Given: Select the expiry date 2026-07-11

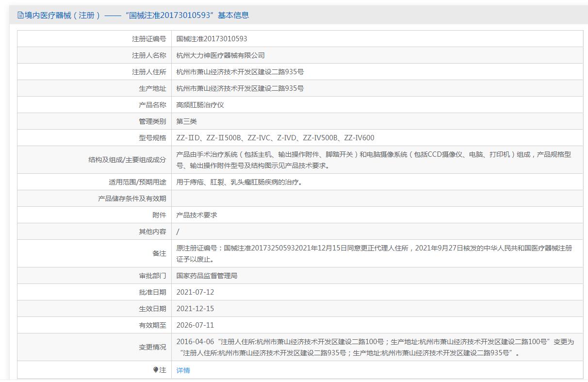Looking at the screenshot, I should tap(195, 325).
